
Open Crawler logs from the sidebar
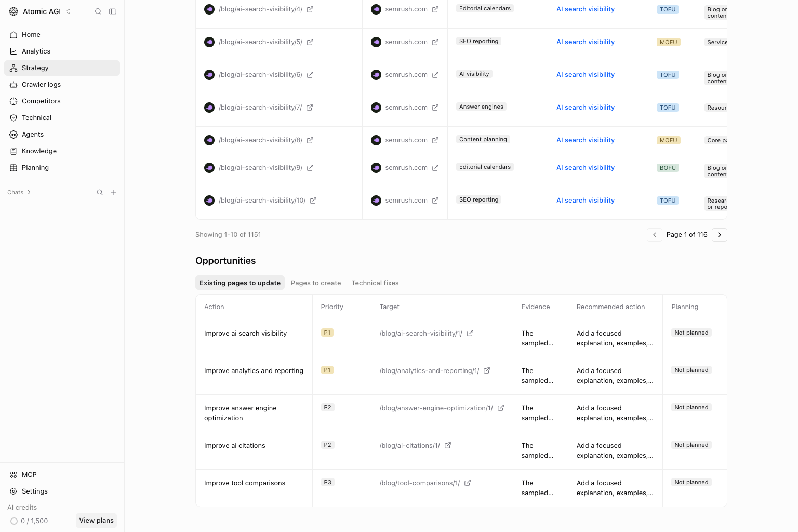coord(62,85)
